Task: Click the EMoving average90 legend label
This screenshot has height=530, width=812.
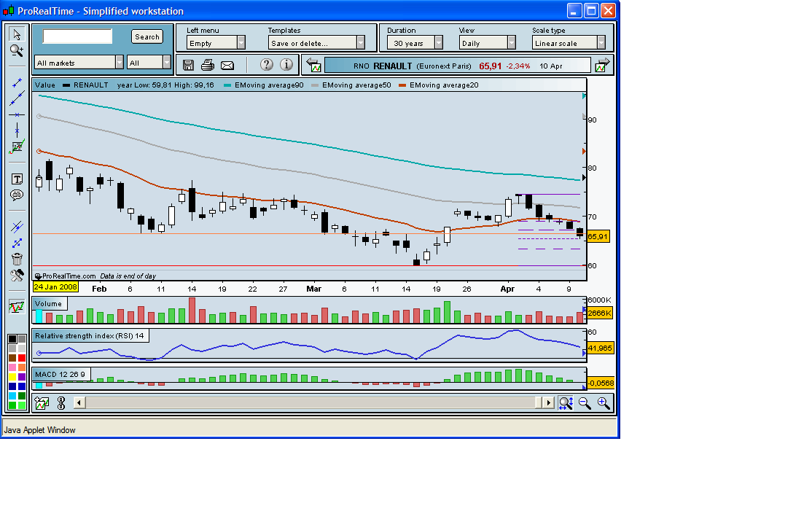Action: pos(269,85)
